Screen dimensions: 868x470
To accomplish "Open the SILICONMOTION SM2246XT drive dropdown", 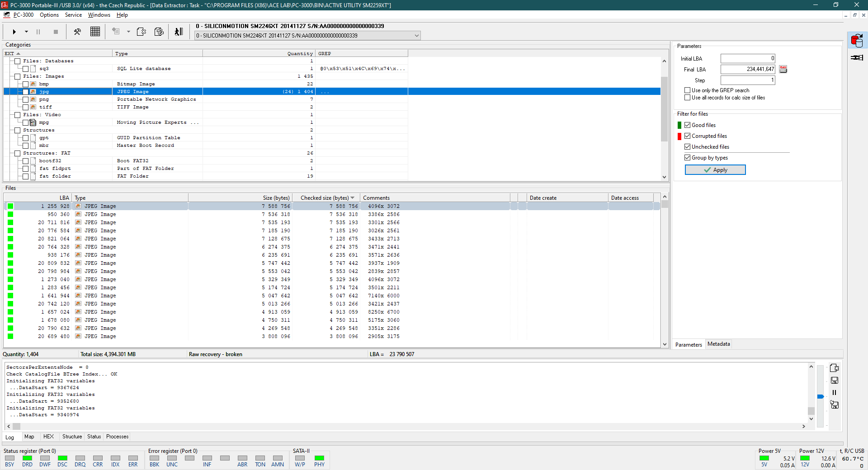I will point(416,36).
